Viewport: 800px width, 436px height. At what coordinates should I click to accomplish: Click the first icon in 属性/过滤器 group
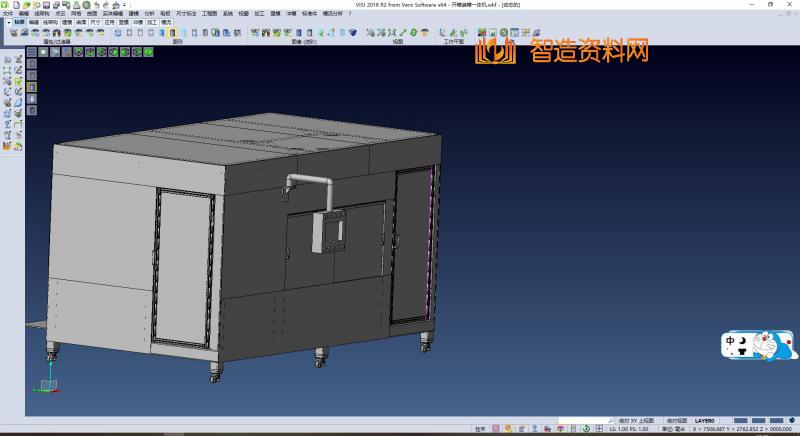13,32
